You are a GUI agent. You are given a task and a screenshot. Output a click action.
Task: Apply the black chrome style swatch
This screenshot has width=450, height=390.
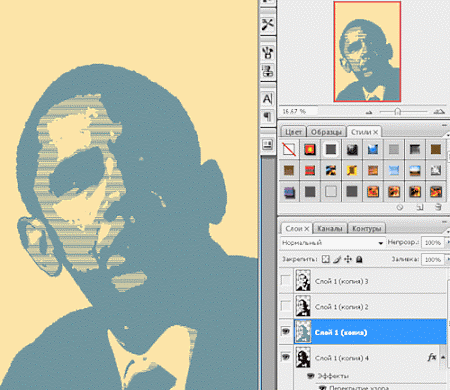coord(352,149)
